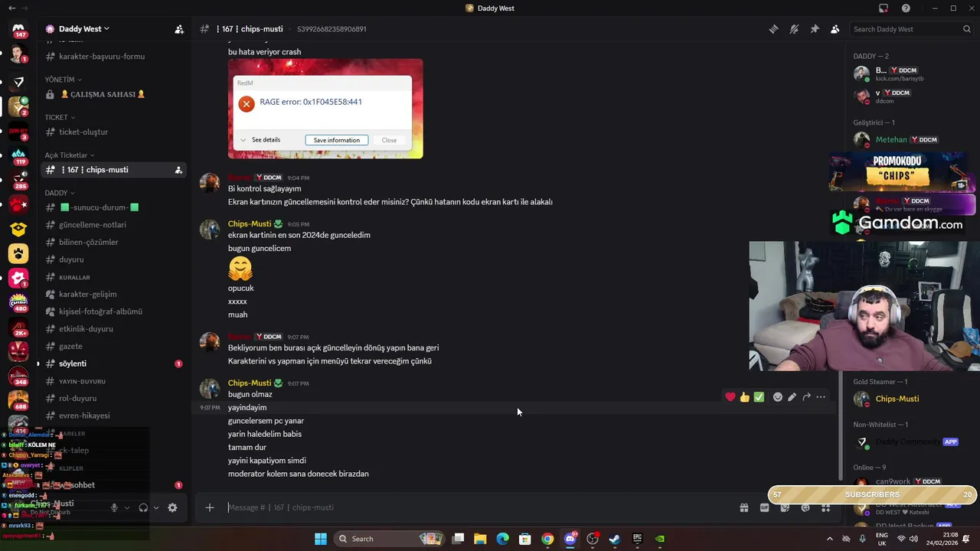
Task: Open the gift Nitro icon
Action: pyautogui.click(x=743, y=507)
